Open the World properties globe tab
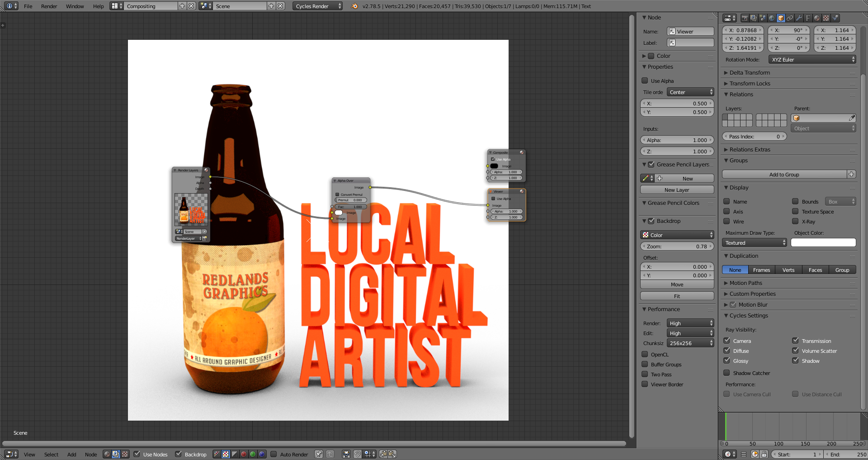The height and width of the screenshot is (460, 868). [x=772, y=18]
